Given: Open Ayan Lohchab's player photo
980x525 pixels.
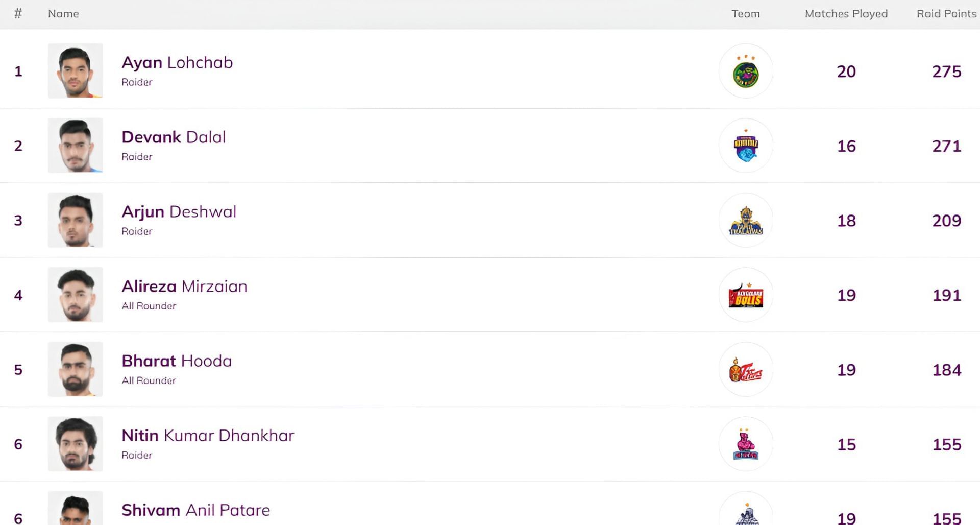Looking at the screenshot, I should pos(76,71).
